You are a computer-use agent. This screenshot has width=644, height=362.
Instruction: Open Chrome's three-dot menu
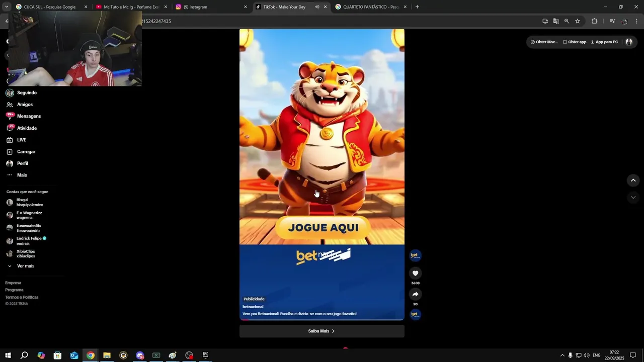tap(636, 21)
